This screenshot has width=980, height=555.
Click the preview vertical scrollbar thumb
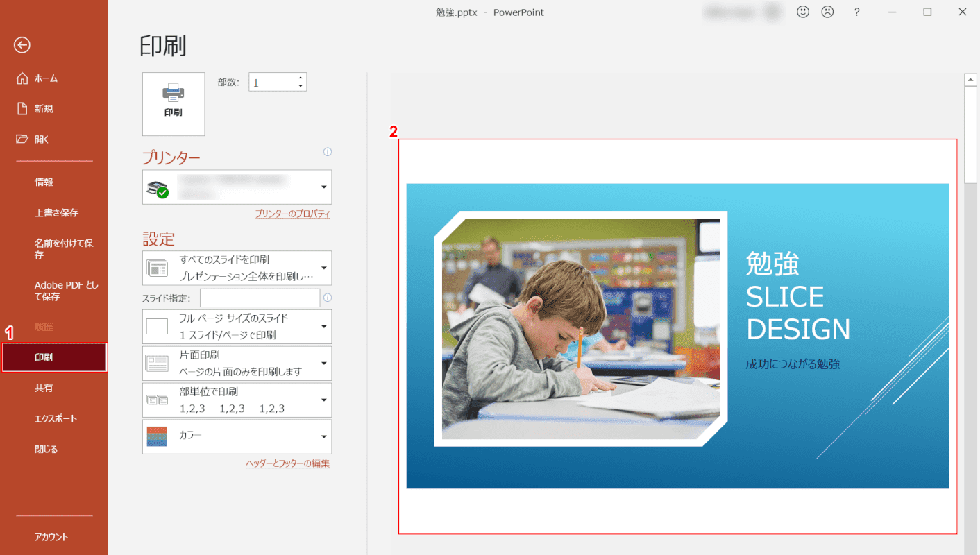click(x=971, y=135)
